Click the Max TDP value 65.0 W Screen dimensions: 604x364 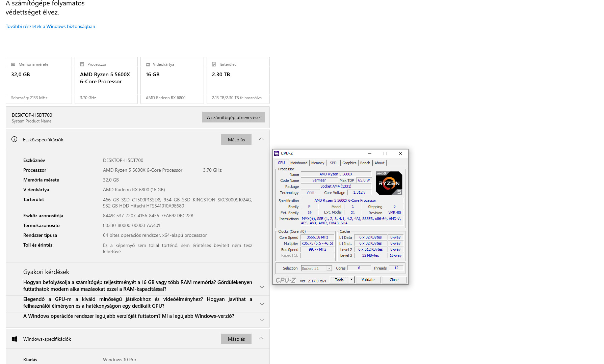coord(364,180)
